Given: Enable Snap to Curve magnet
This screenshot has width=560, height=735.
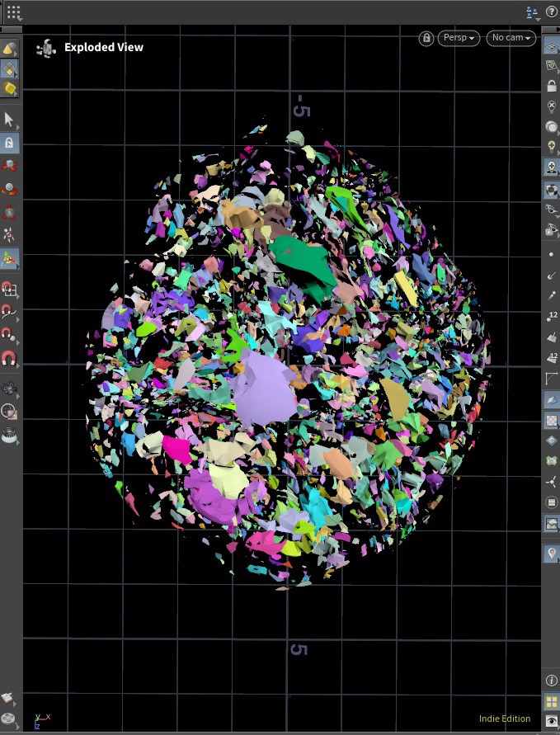Looking at the screenshot, I should pyautogui.click(x=8, y=312).
